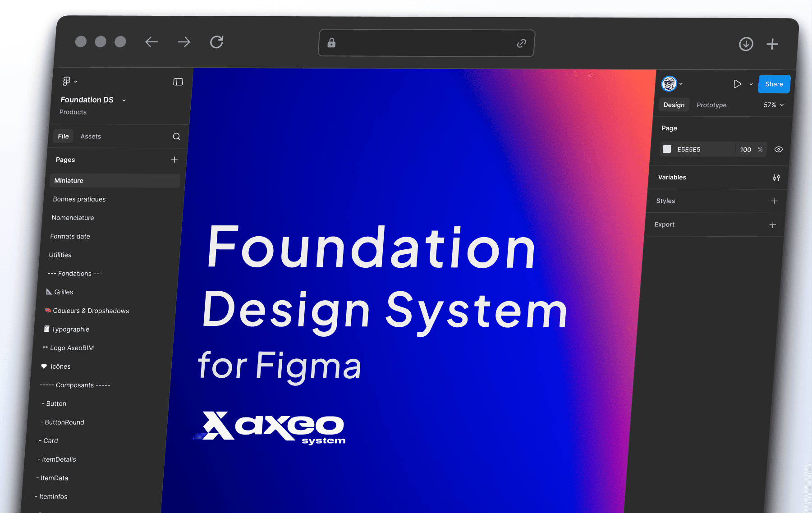
Task: Open the Icônes page
Action: point(56,366)
